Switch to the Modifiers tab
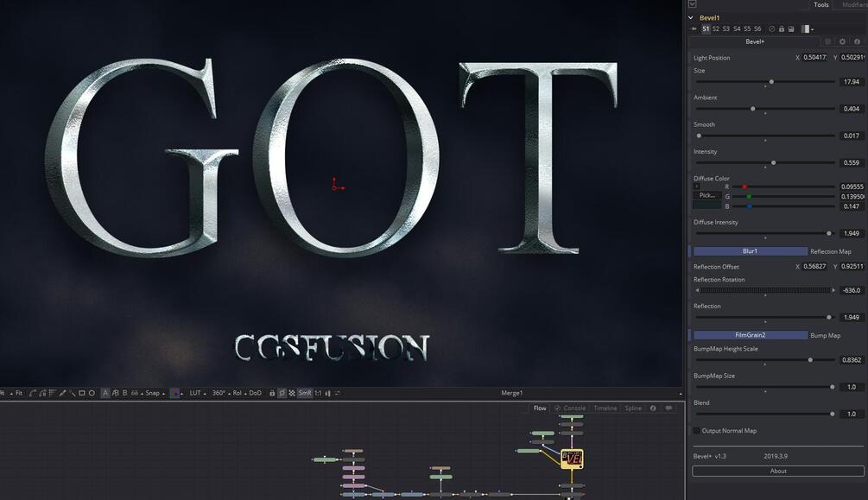 point(854,4)
